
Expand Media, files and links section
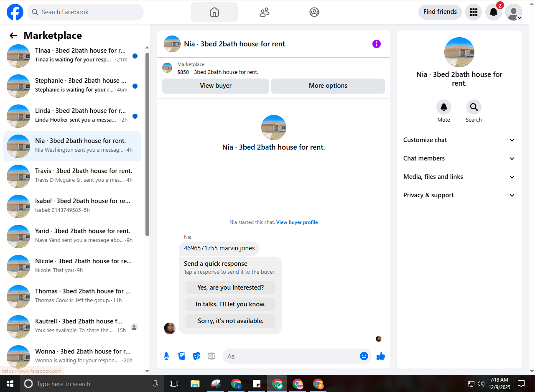[459, 177]
